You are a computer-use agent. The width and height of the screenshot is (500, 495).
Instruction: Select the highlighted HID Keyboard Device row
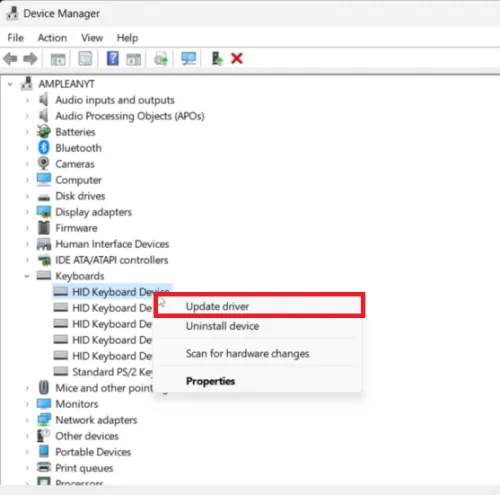(x=112, y=292)
